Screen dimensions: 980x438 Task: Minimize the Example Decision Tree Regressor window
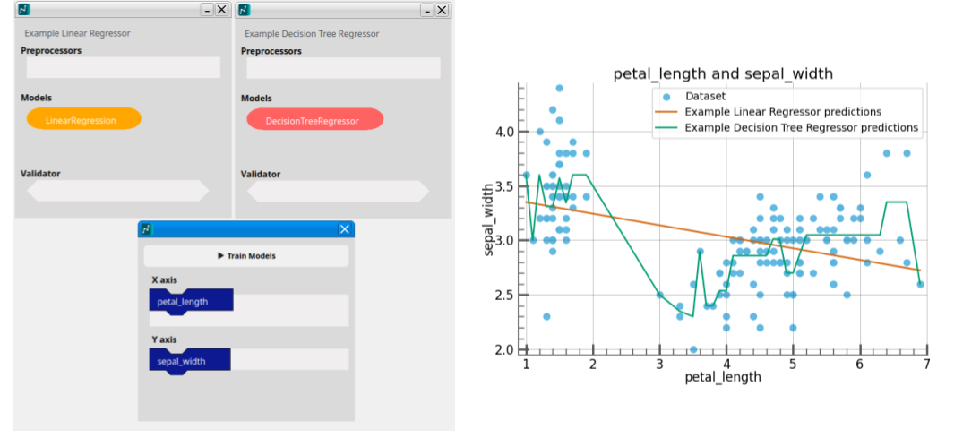coord(427,10)
